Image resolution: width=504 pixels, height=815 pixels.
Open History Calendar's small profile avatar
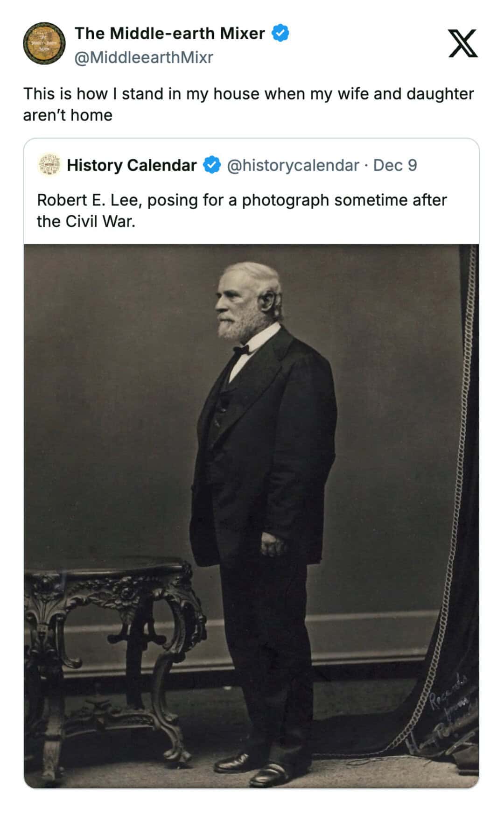click(49, 165)
